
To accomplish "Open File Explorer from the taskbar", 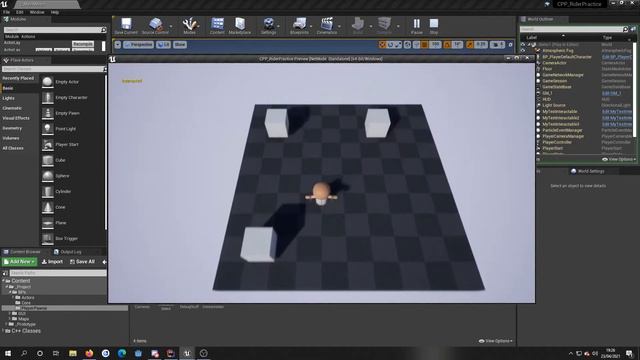I will [x=73, y=353].
